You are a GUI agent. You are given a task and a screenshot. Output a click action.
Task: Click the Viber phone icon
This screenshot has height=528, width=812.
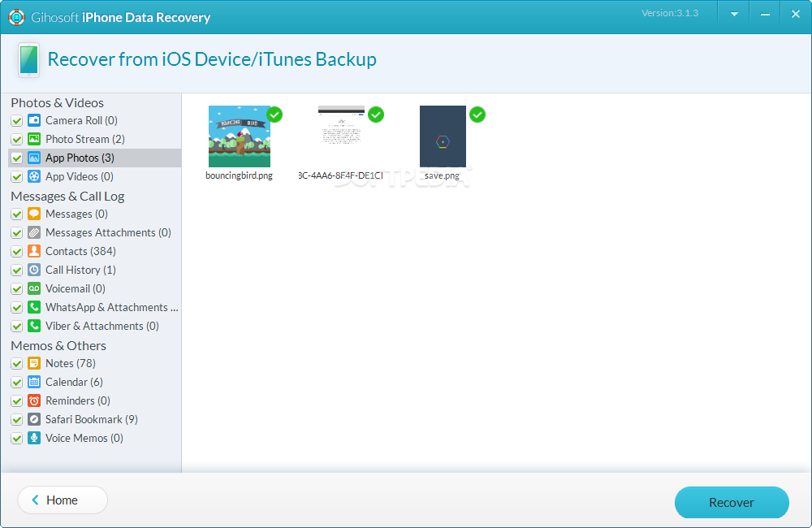pos(34,326)
